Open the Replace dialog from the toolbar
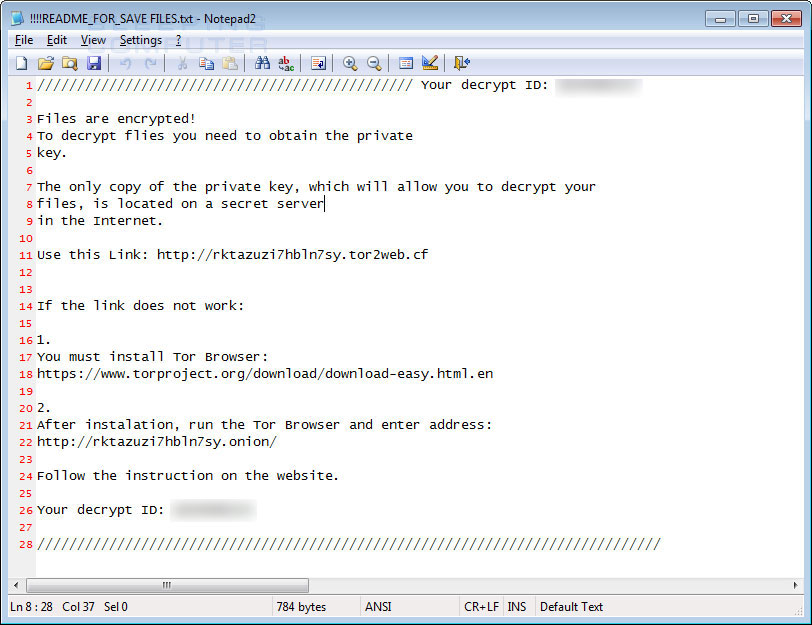Viewport: 812px width, 625px height. (x=286, y=63)
